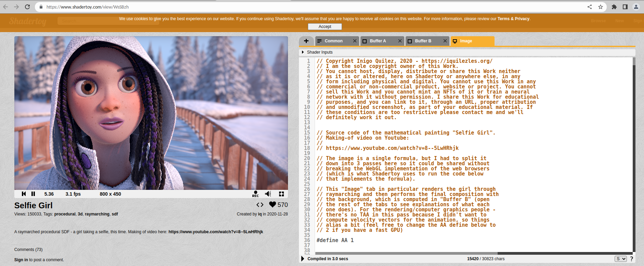Click the Shadertoy logo
The width and height of the screenshot is (644, 266).
(28, 22)
